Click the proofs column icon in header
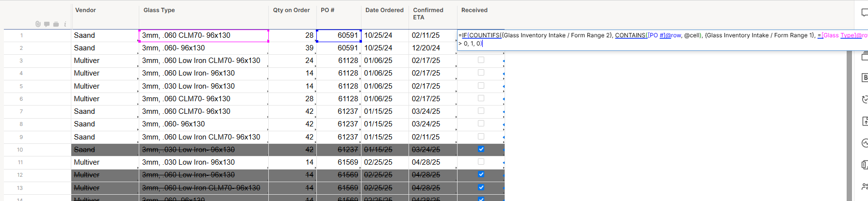The image size is (868, 201). [56, 24]
